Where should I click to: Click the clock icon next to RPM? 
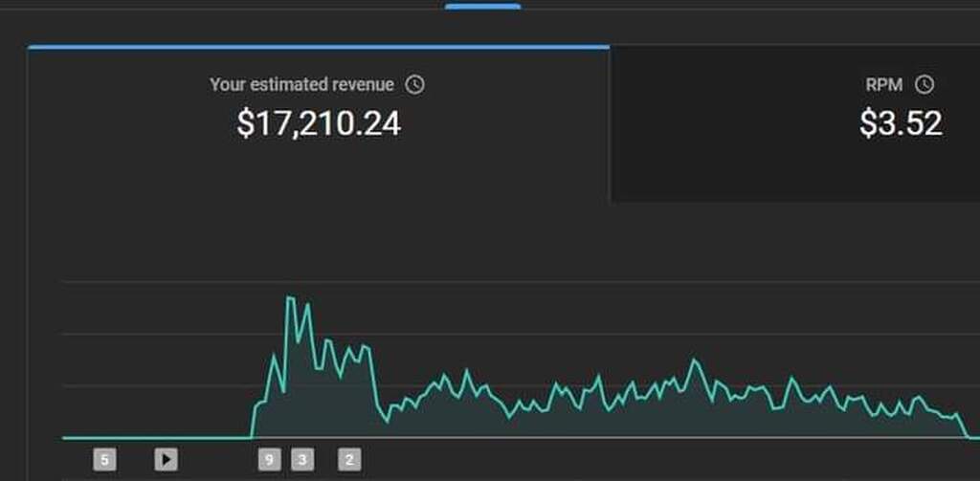click(924, 84)
